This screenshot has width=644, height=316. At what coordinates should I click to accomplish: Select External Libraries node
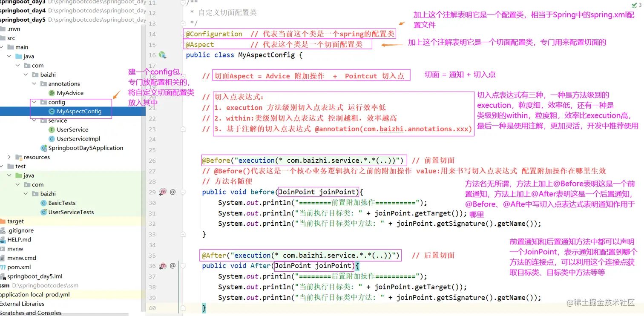pos(22,304)
